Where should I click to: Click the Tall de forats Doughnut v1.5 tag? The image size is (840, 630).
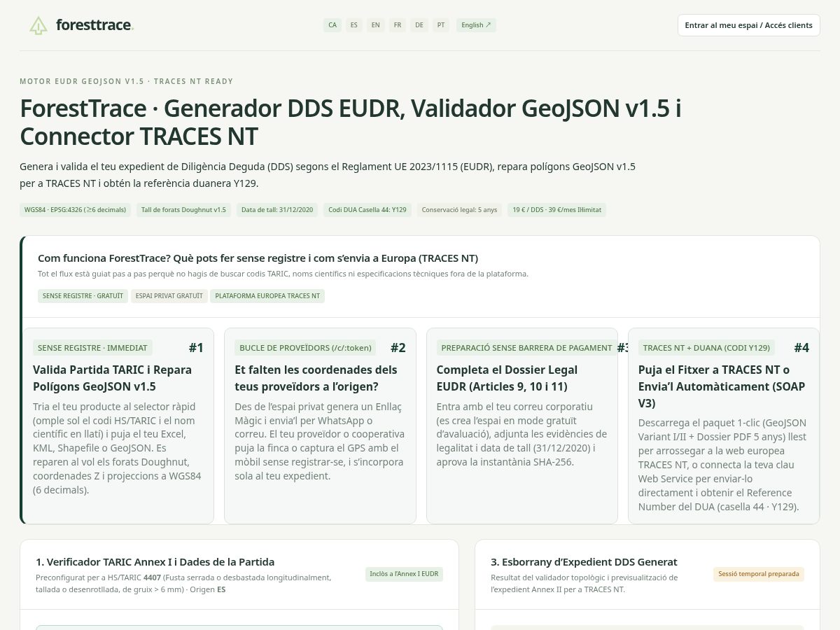point(183,209)
